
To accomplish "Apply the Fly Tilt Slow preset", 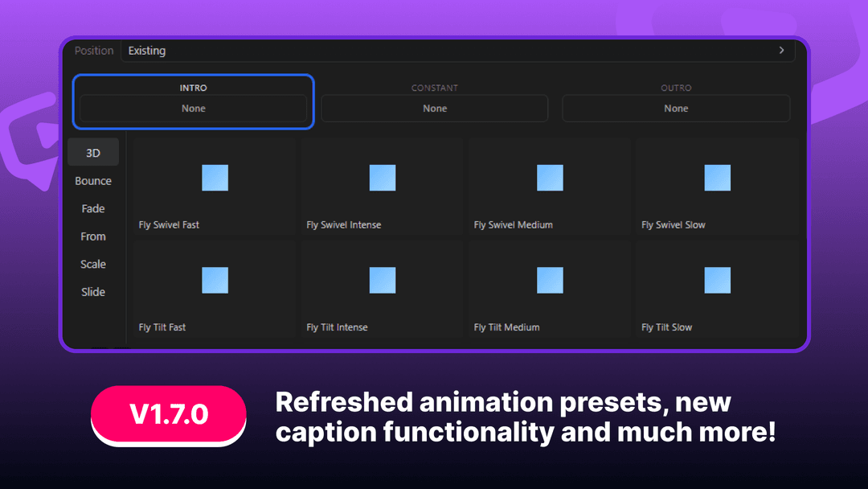I will point(716,288).
